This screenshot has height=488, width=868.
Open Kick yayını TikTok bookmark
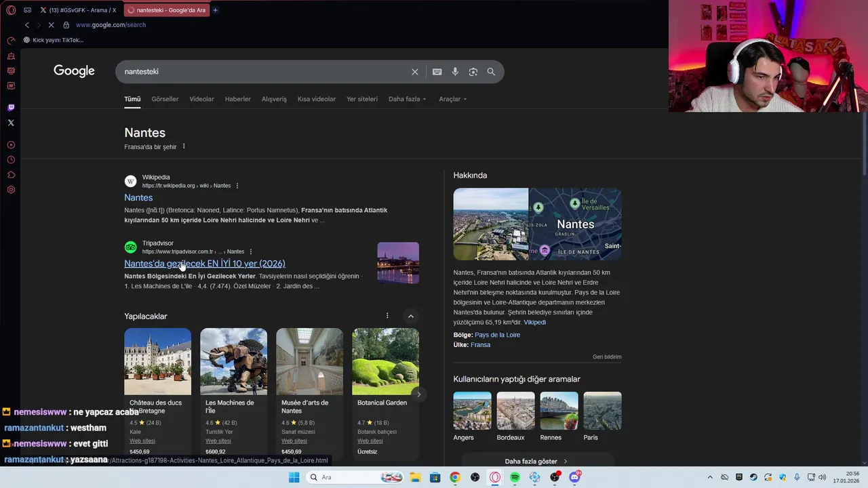pos(54,40)
